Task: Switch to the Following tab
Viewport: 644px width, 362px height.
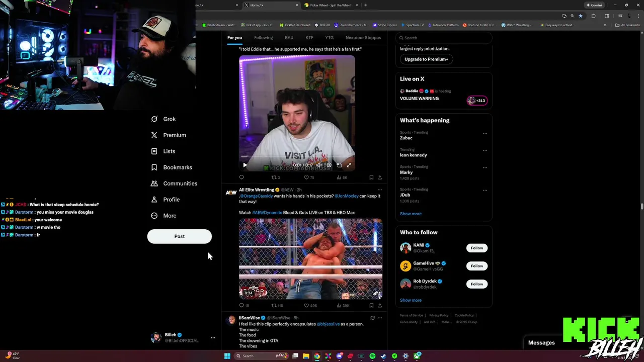Action: tap(263, 38)
